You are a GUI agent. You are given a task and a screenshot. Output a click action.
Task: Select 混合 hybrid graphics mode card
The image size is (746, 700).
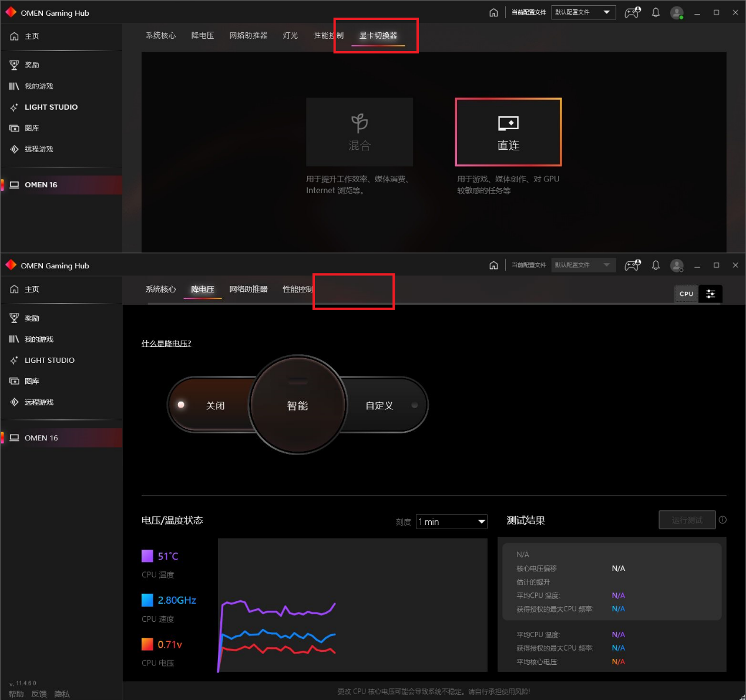(x=359, y=132)
